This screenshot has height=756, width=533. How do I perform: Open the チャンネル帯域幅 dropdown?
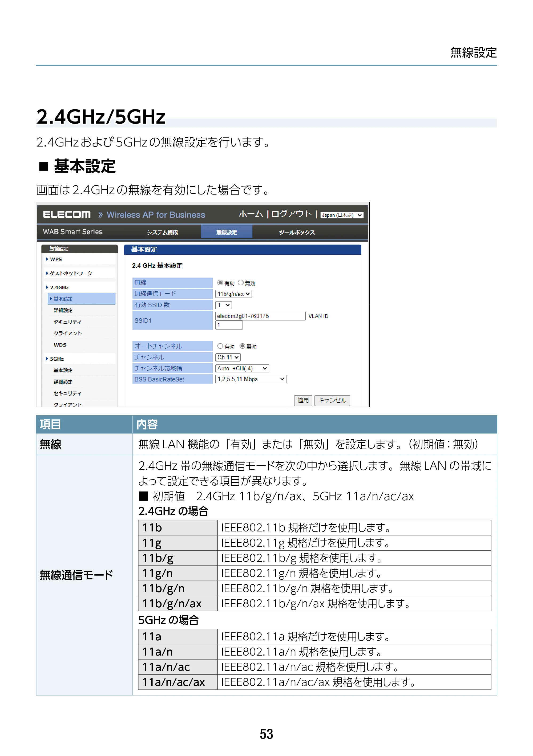[x=242, y=368]
